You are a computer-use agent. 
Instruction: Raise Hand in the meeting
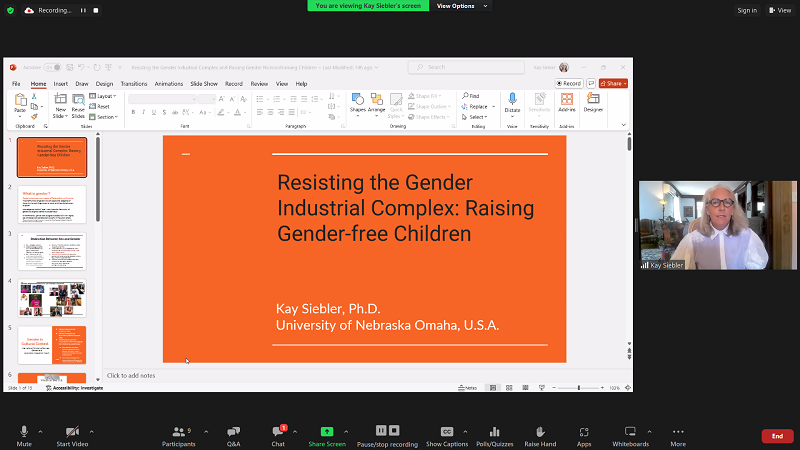click(540, 432)
